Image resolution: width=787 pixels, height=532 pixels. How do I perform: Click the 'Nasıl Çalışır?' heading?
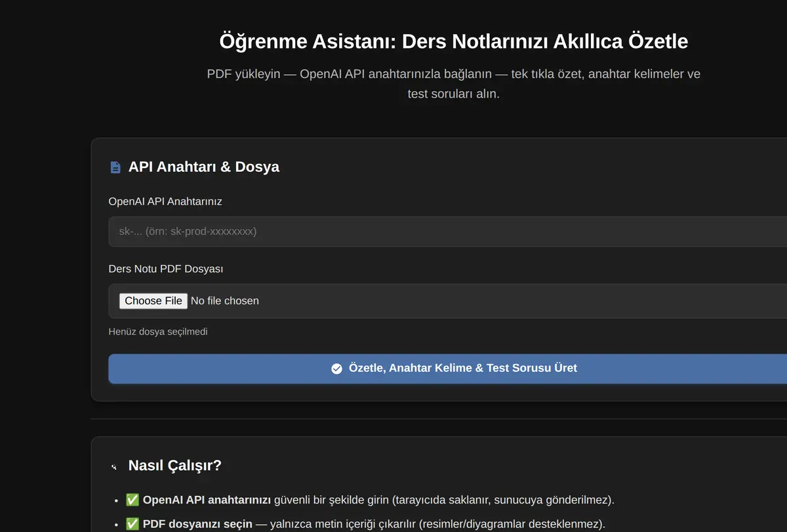click(x=175, y=466)
